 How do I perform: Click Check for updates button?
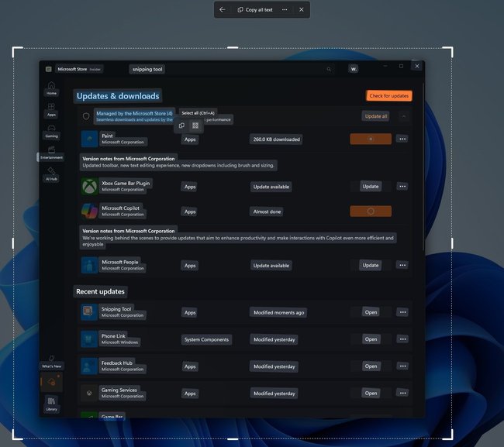click(388, 96)
